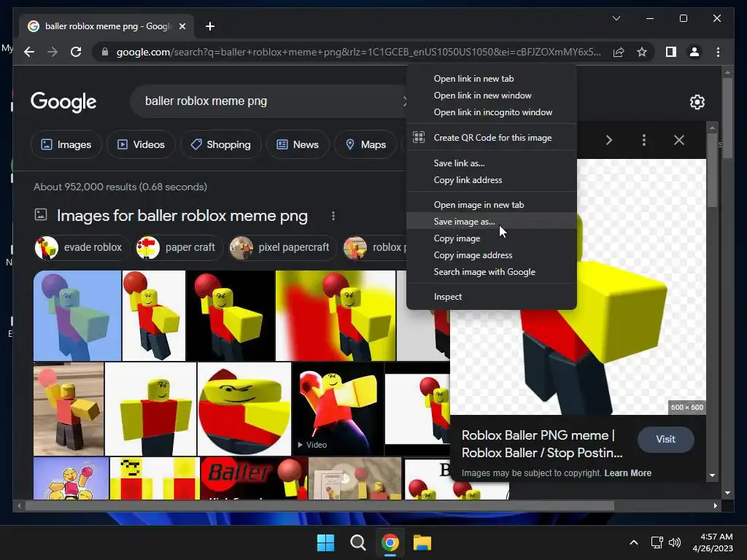Click the browser forward arrow
747x560 pixels.
tap(53, 52)
